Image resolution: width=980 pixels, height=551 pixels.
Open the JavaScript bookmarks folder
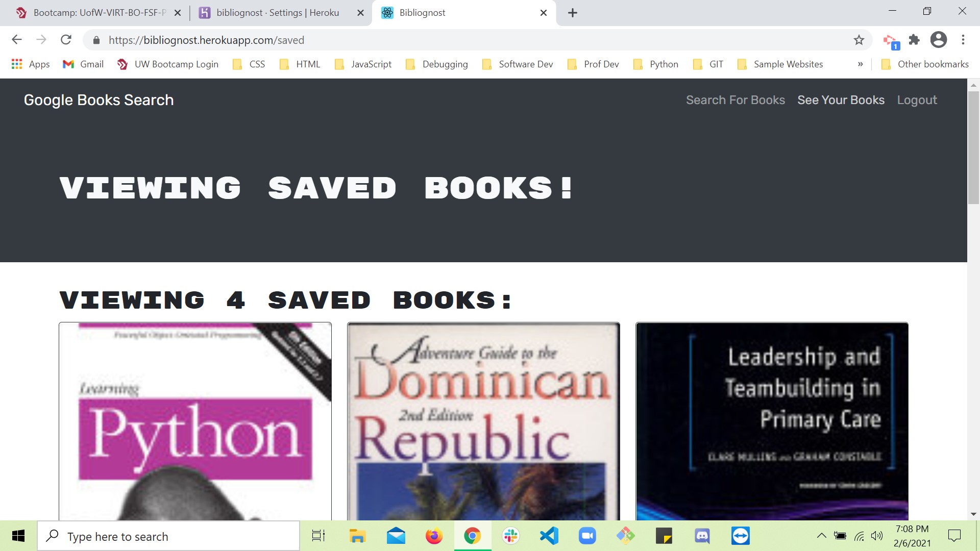click(363, 64)
